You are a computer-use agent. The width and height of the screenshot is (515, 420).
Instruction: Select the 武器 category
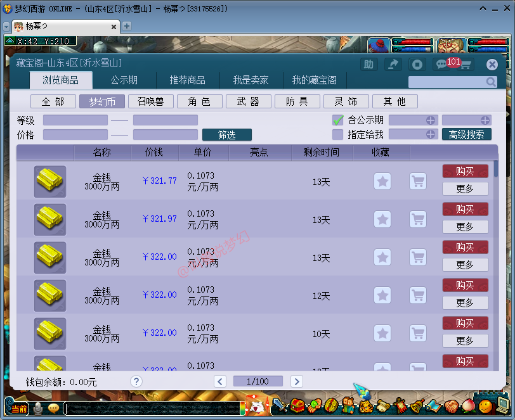(x=249, y=101)
